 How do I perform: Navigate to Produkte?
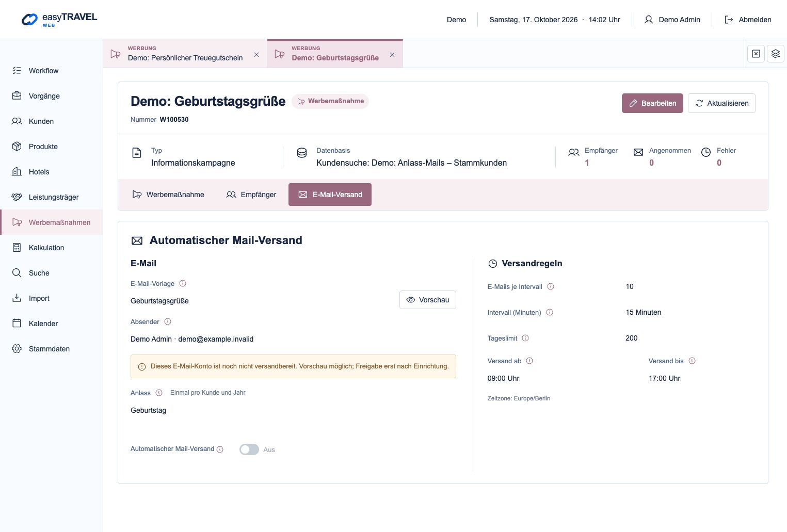52,147
